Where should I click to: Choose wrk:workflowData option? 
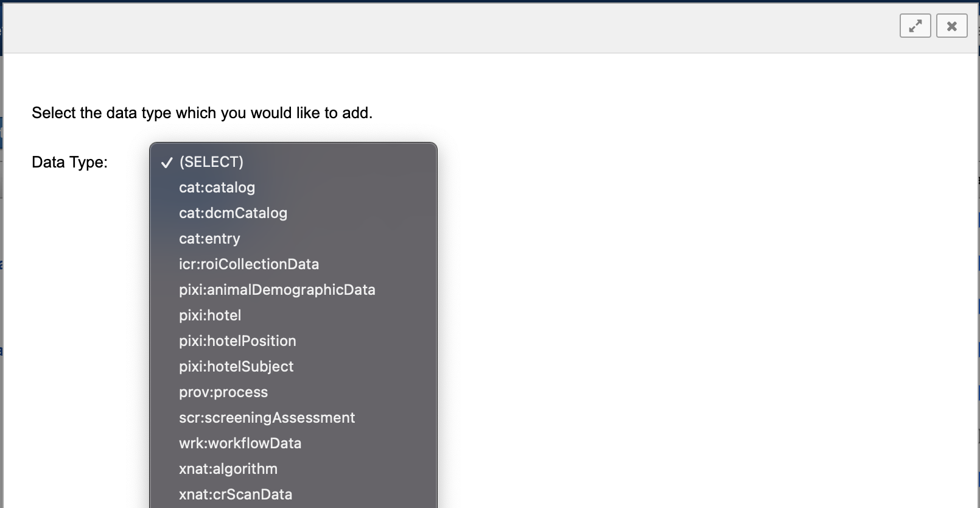[240, 443]
